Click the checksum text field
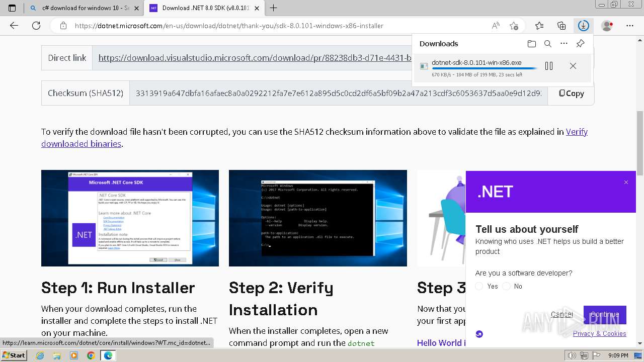Screen dimensions: 644x362 coord(339,93)
